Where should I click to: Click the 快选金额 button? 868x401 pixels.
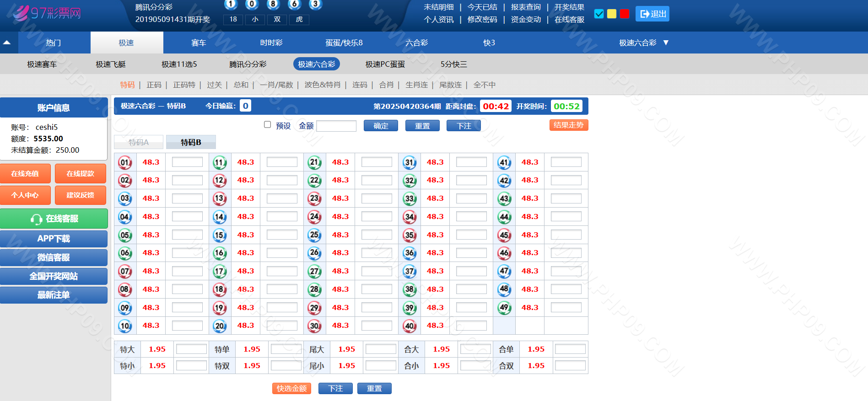coord(291,388)
